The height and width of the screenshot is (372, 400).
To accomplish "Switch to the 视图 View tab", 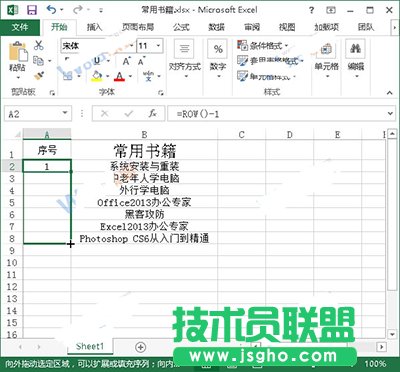I will pyautogui.click(x=287, y=27).
